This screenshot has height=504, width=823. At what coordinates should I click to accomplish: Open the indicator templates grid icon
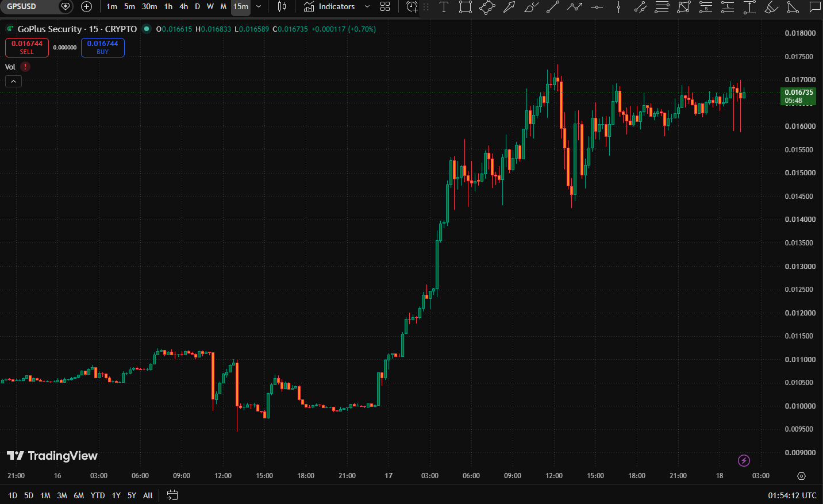point(385,7)
